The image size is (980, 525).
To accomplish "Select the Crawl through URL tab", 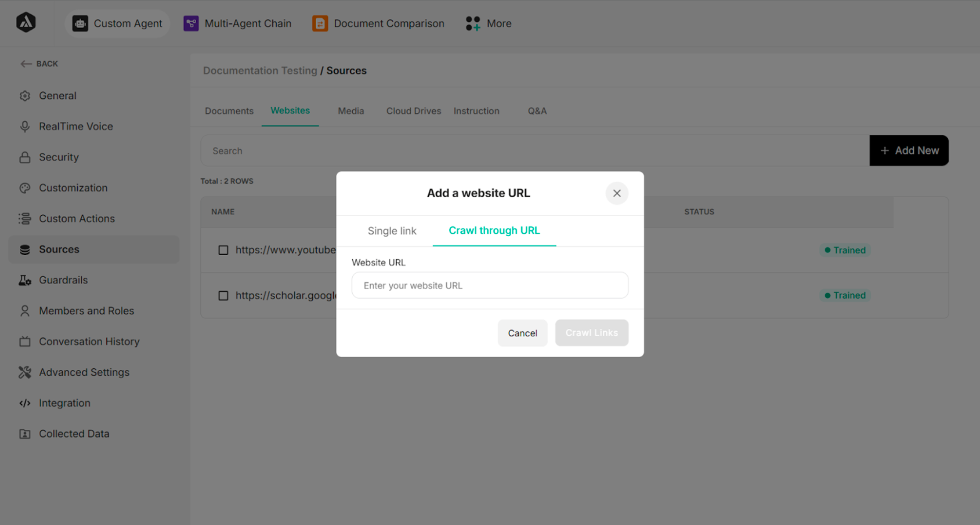I will tap(494, 231).
